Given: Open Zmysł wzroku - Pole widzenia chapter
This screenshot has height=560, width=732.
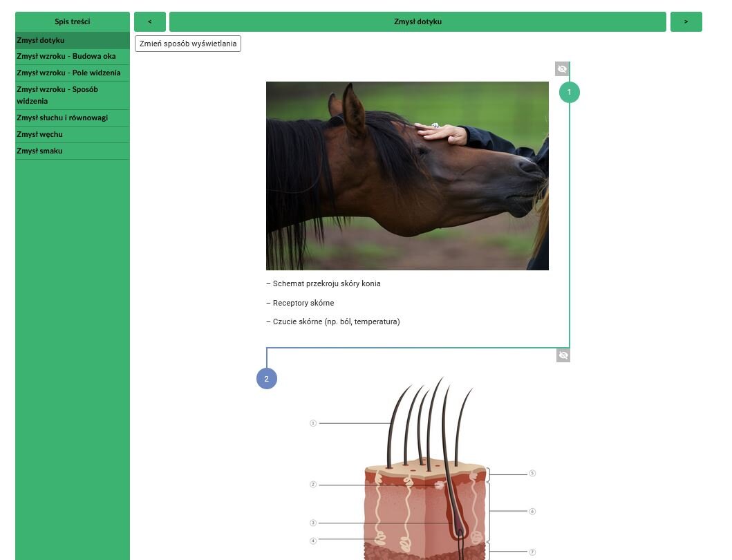Looking at the screenshot, I should coord(68,73).
